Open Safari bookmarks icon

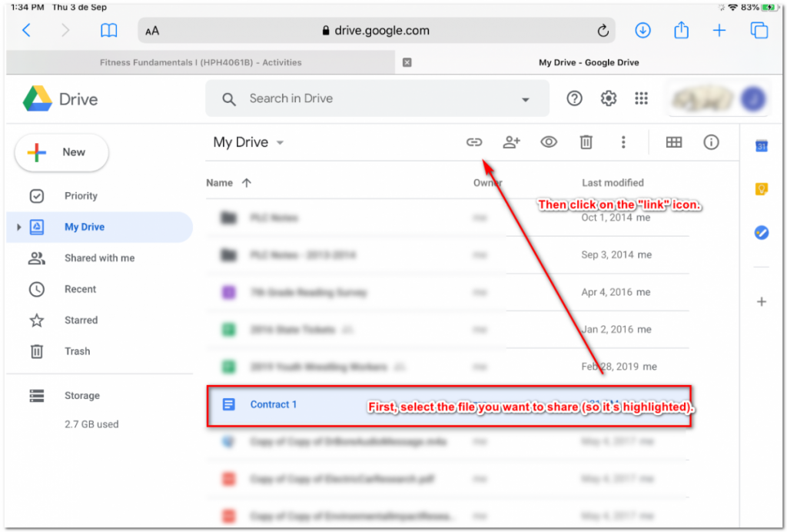[x=108, y=30]
